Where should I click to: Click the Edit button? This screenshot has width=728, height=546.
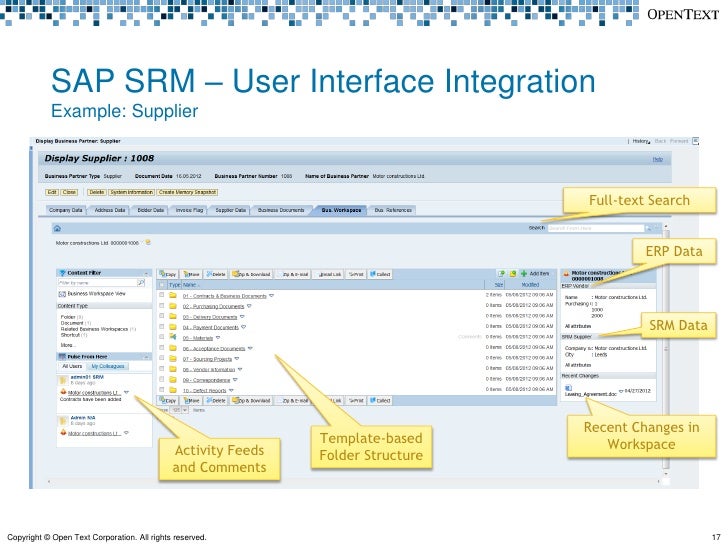(52, 192)
